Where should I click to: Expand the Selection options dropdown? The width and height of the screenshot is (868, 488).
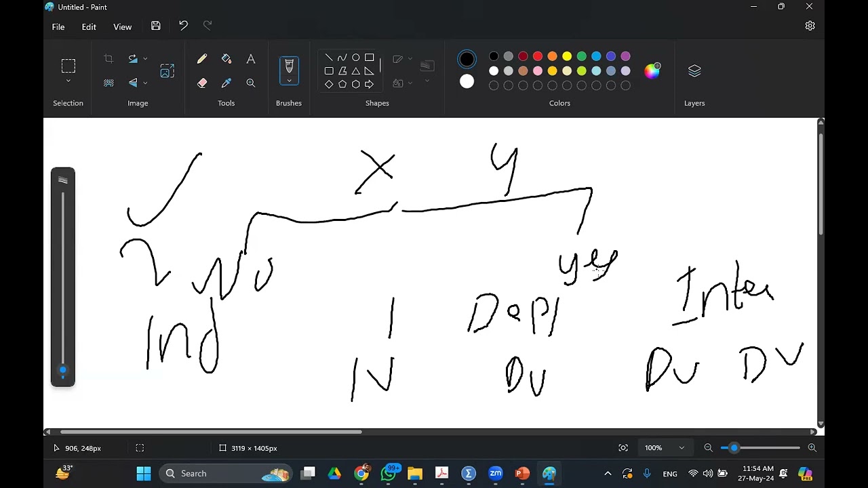68,81
